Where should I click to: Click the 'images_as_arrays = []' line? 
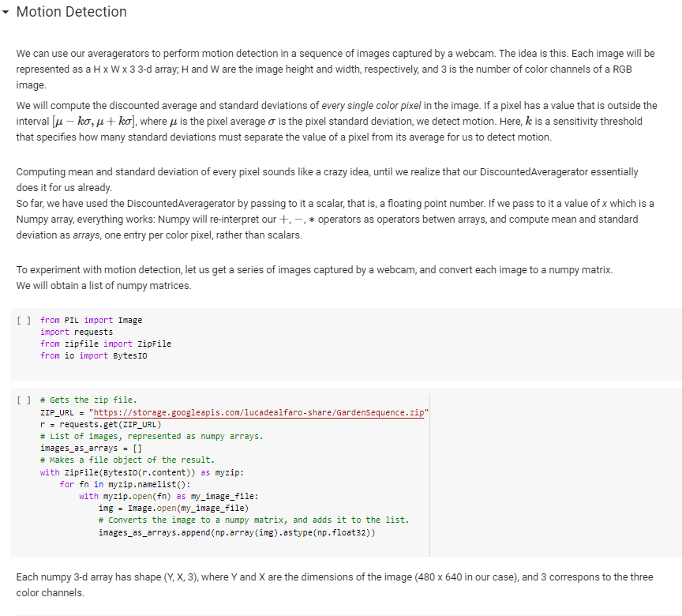pyautogui.click(x=91, y=448)
